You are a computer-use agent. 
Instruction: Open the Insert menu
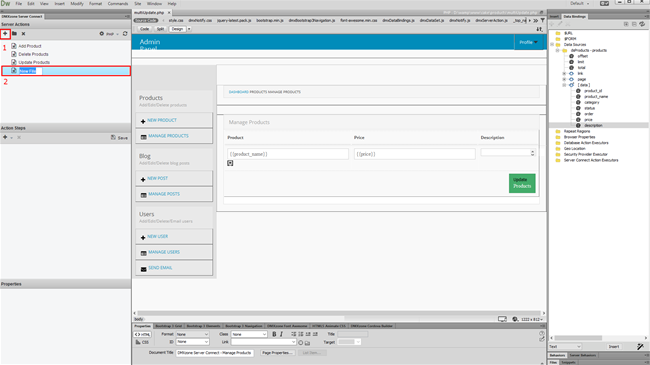(60, 3)
